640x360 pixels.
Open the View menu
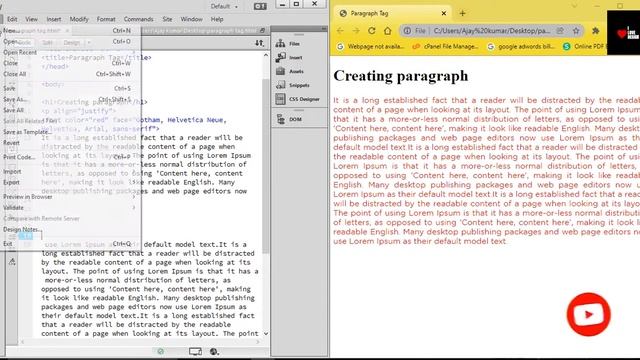tap(31, 19)
